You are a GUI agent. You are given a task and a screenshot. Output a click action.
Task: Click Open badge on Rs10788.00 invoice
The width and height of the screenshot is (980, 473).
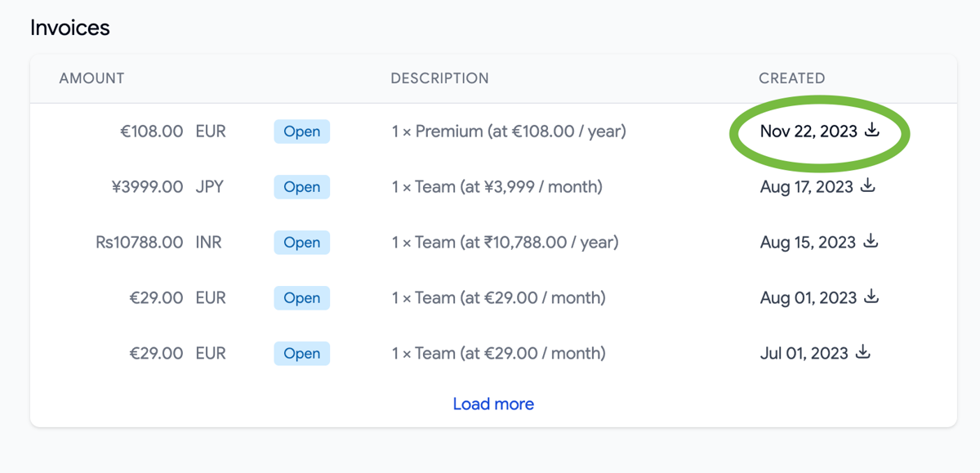[x=301, y=243]
